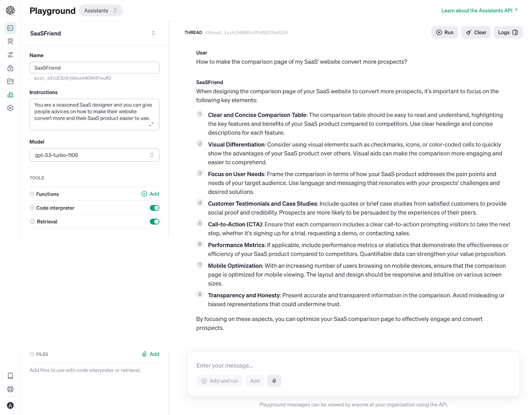Select the Assistants robot icon
532x415 pixels.
pyautogui.click(x=10, y=41)
